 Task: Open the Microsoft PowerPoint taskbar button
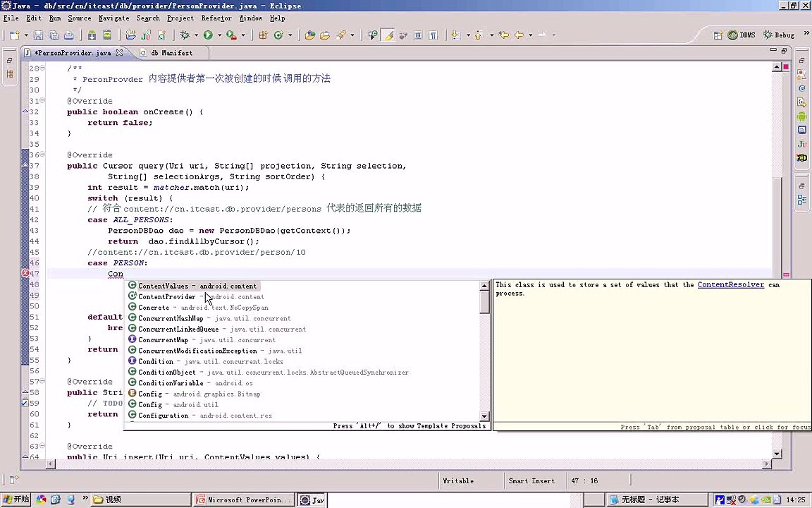(x=243, y=500)
